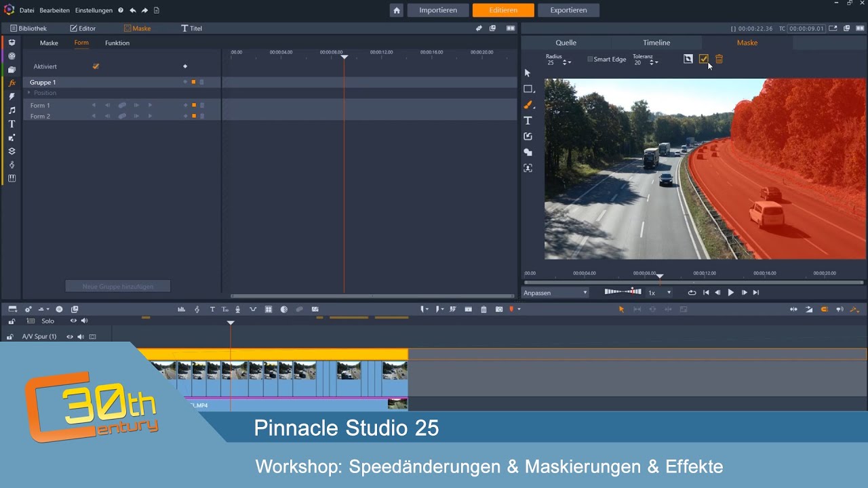Click the home icon button

(x=397, y=10)
